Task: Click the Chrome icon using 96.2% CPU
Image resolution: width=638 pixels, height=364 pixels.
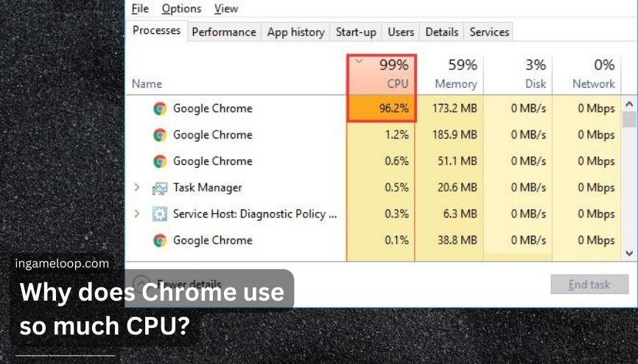Action: (159, 109)
